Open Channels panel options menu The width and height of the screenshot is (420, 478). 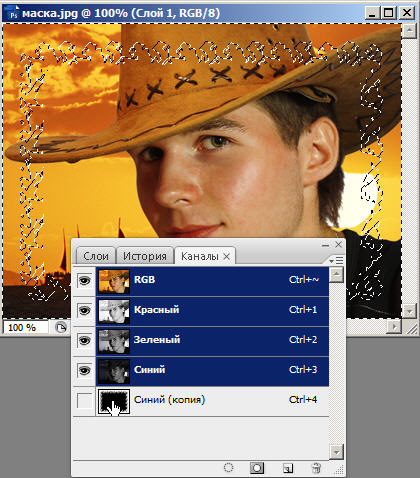pyautogui.click(x=336, y=260)
